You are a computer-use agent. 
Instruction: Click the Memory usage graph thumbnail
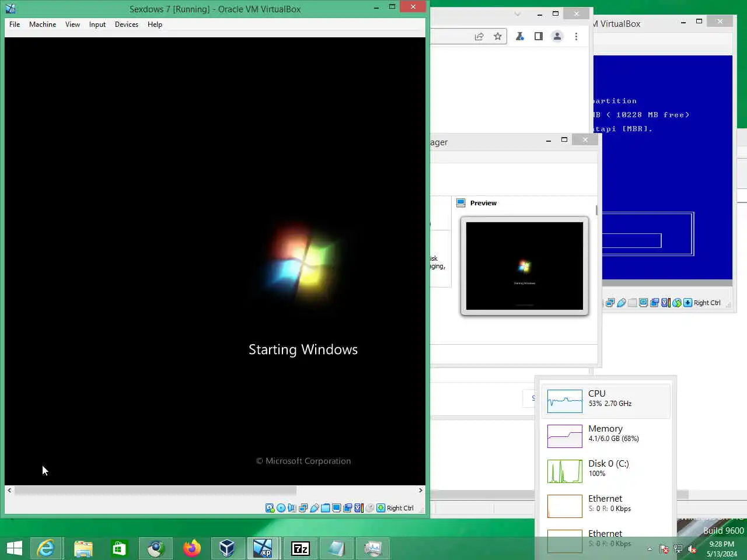coord(565,436)
